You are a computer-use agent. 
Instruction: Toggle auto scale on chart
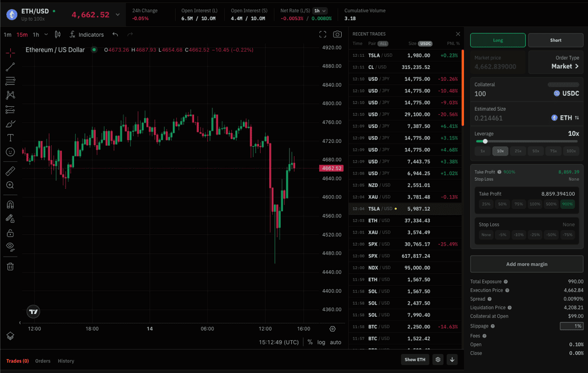click(x=335, y=342)
